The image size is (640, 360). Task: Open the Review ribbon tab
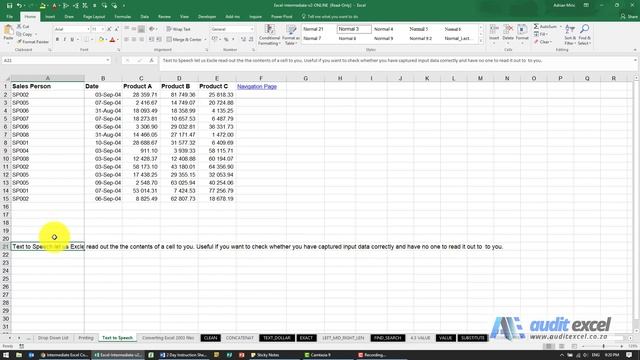tap(164, 17)
